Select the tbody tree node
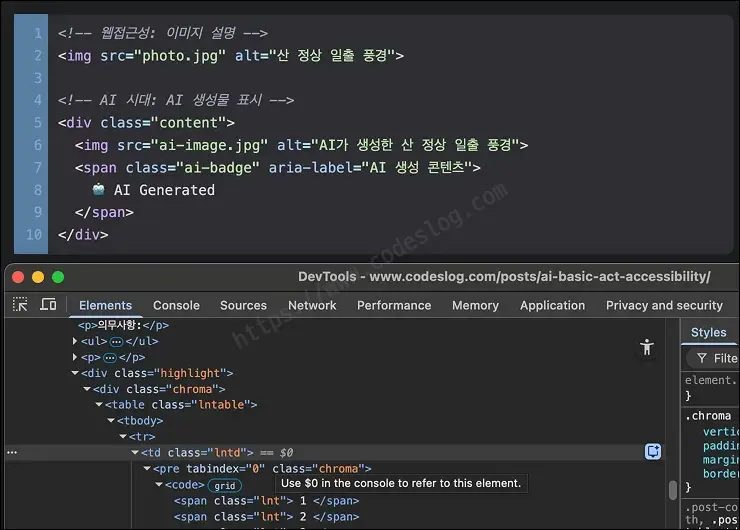 (140, 421)
